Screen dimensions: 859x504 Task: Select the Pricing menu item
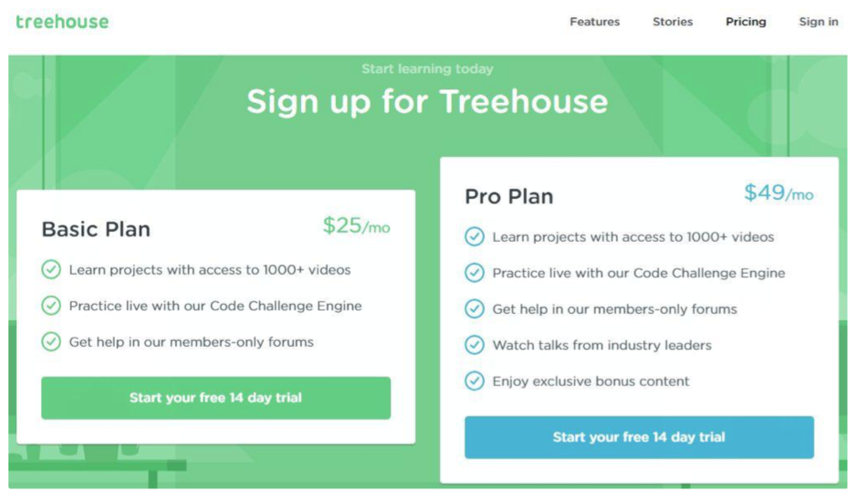point(745,22)
